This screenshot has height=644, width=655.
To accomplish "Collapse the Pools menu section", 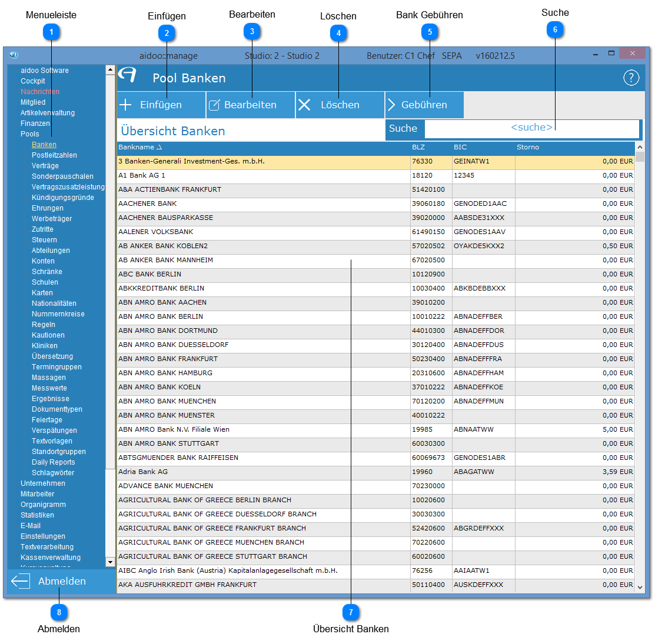I will (29, 134).
